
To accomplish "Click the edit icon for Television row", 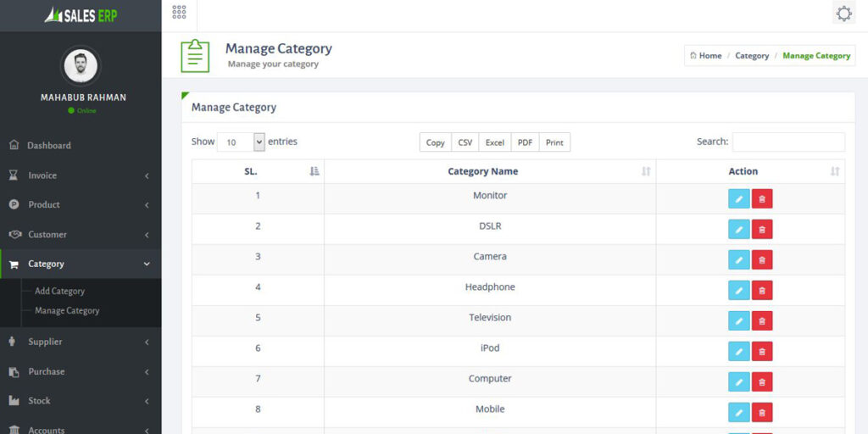I will [738, 320].
